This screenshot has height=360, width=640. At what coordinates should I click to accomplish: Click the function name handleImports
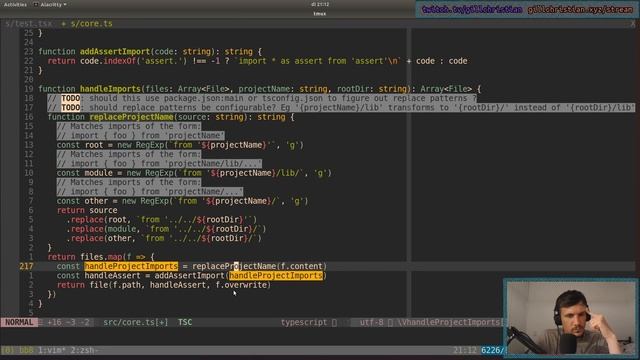tap(110, 89)
